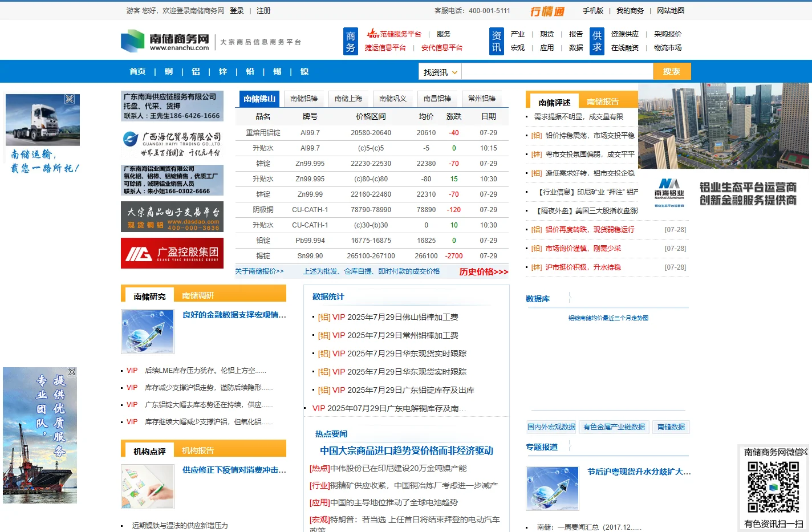Open 采购报价 link
This screenshot has height=532, width=812.
pos(668,34)
